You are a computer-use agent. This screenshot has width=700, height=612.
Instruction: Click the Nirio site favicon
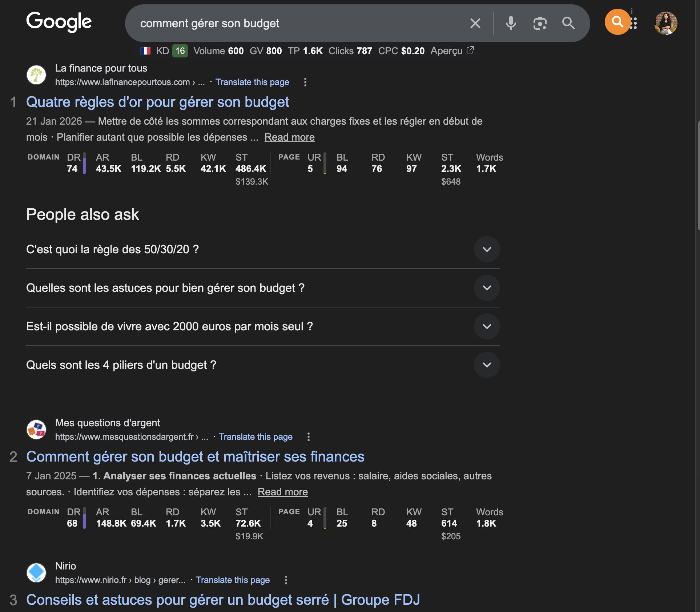pyautogui.click(x=37, y=573)
